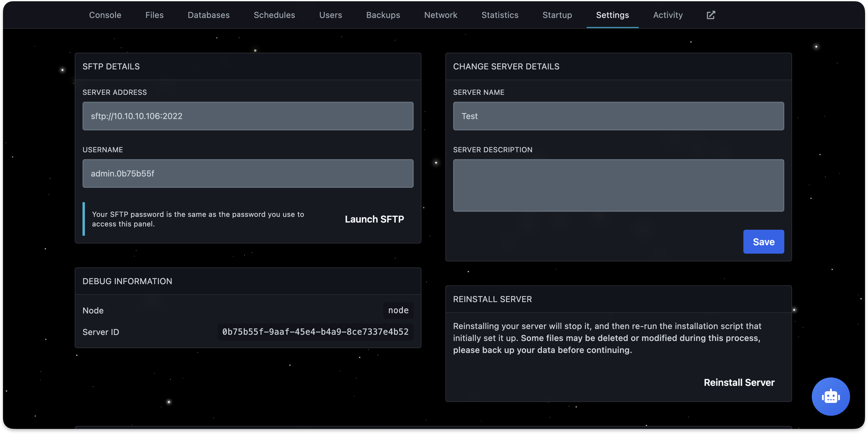Viewport: 868px width, 434px height.
Task: Select the Schedules tab
Action: click(274, 15)
